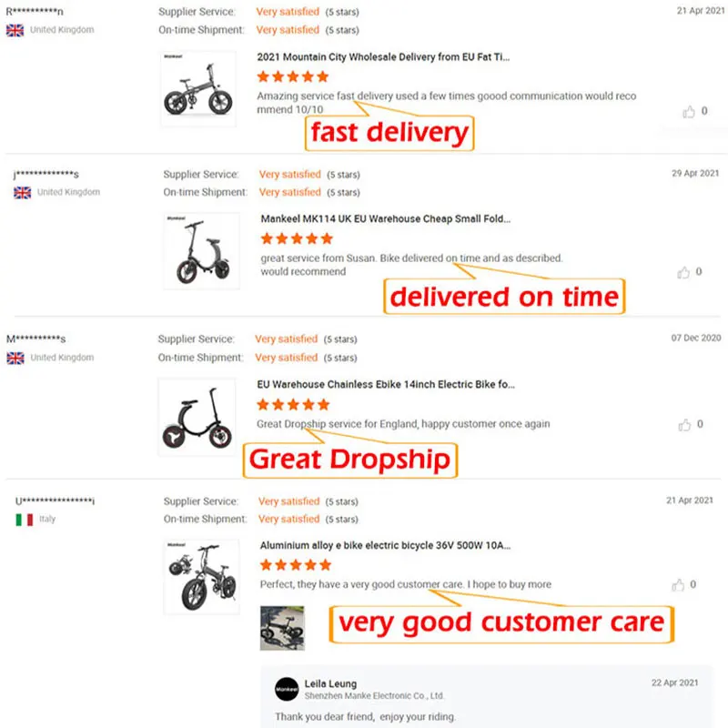Click Mankeel avatar logo in supplier reply
728x728 pixels.
tap(287, 690)
